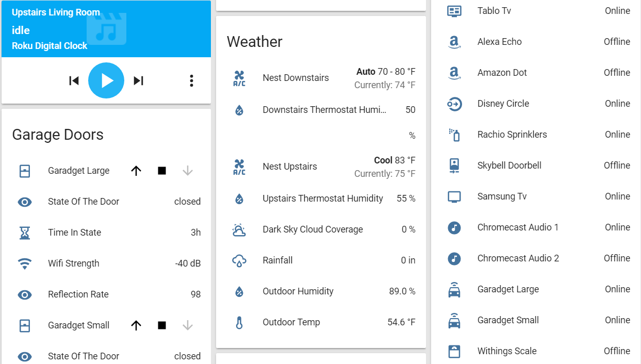The width and height of the screenshot is (641, 364).
Task: Stop the Garadget Small door
Action: click(x=162, y=325)
